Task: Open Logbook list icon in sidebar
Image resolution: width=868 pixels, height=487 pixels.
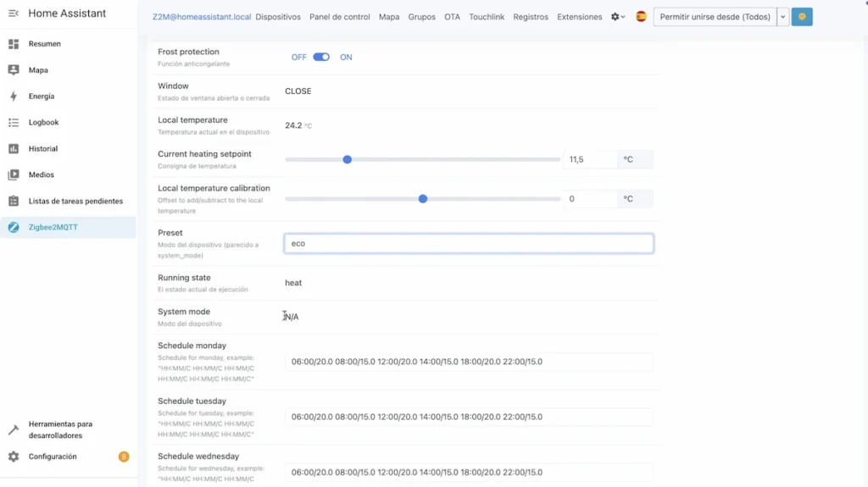Action: 14,123
